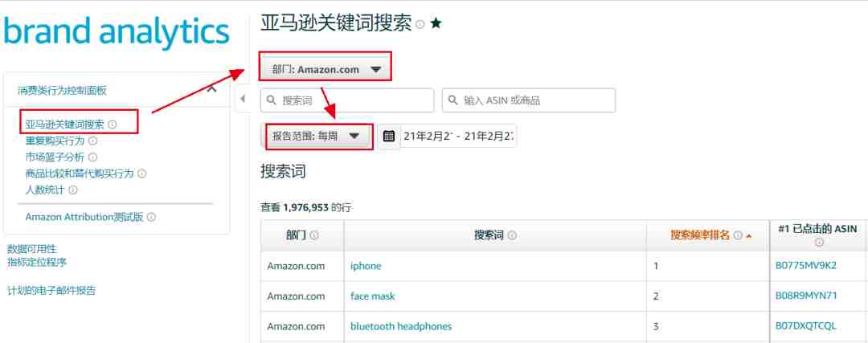Viewport: 868px width, 343px height.
Task: Click the 搜索词 search input field
Action: coord(348,100)
